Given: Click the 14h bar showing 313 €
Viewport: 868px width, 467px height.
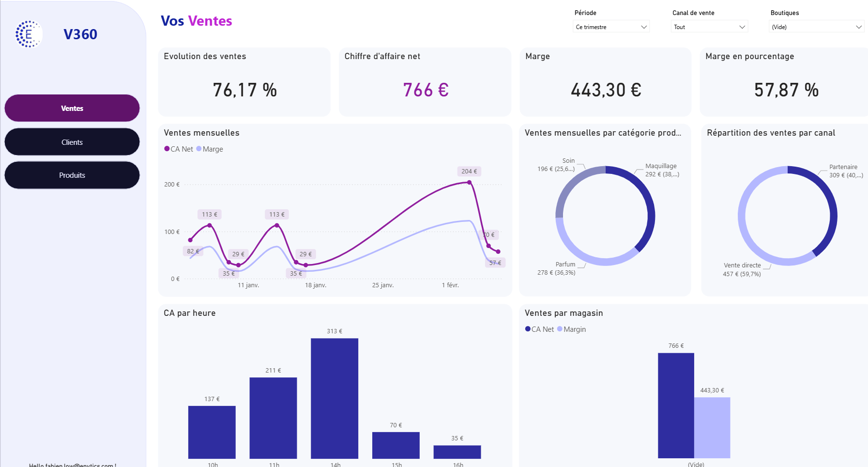Looking at the screenshot, I should [335, 398].
